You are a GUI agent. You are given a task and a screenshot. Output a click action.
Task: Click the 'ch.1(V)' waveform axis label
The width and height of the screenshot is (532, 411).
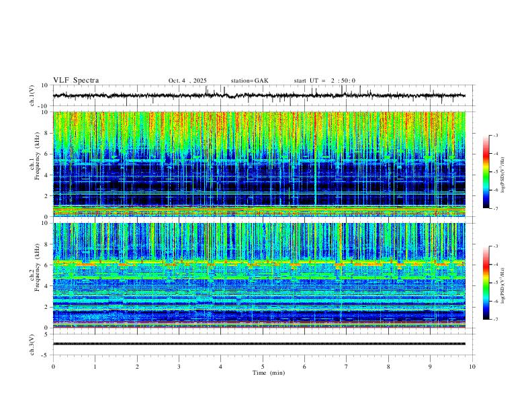tap(32, 95)
